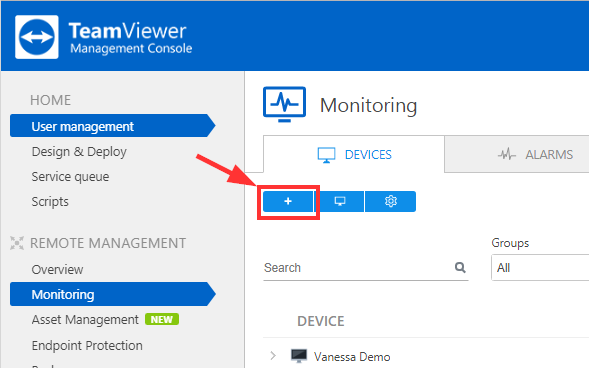The height and width of the screenshot is (368, 589).
Task: Click the DEVICE column header
Action: (x=321, y=321)
